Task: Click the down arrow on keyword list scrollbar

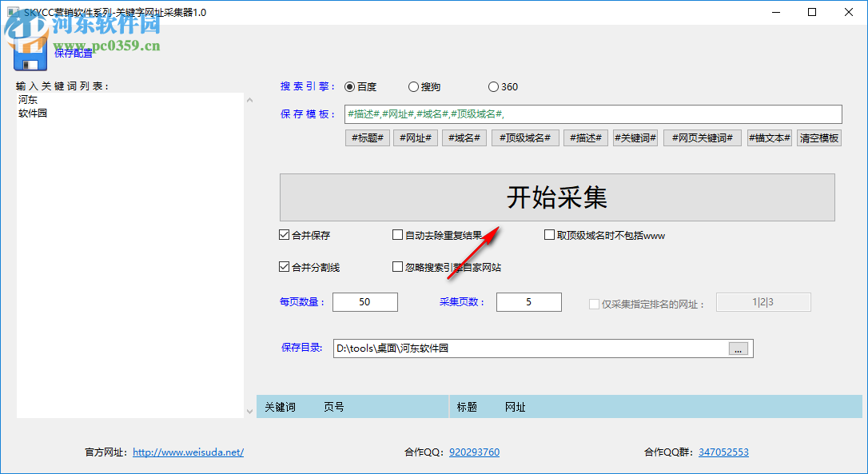Action: pyautogui.click(x=249, y=410)
